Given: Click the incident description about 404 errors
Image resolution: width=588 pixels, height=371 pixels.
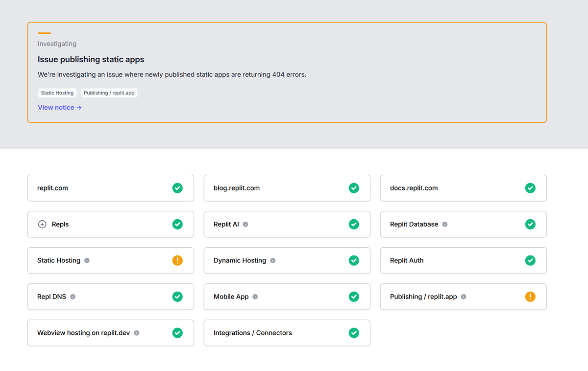Looking at the screenshot, I should click(x=172, y=75).
